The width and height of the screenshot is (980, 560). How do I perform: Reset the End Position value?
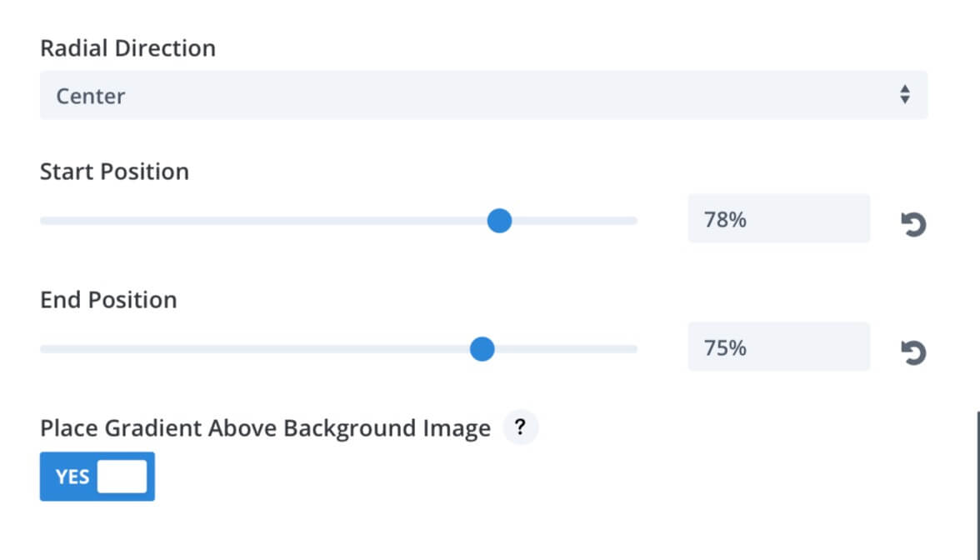pos(913,352)
